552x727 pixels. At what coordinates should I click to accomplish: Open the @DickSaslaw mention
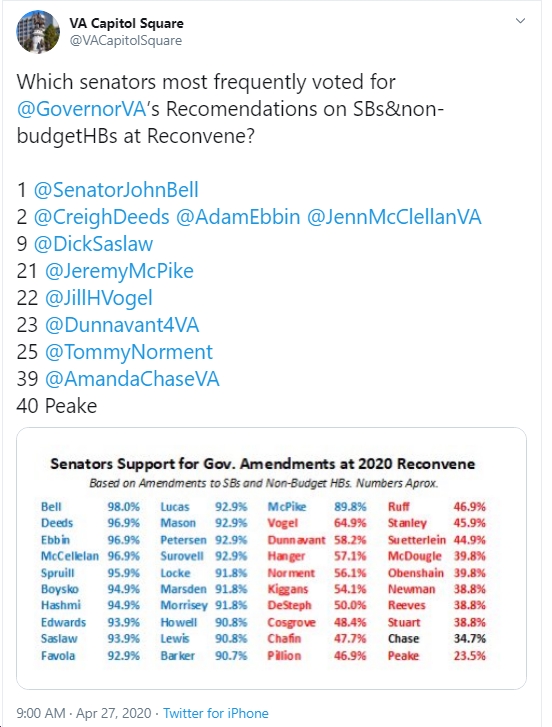pos(93,244)
